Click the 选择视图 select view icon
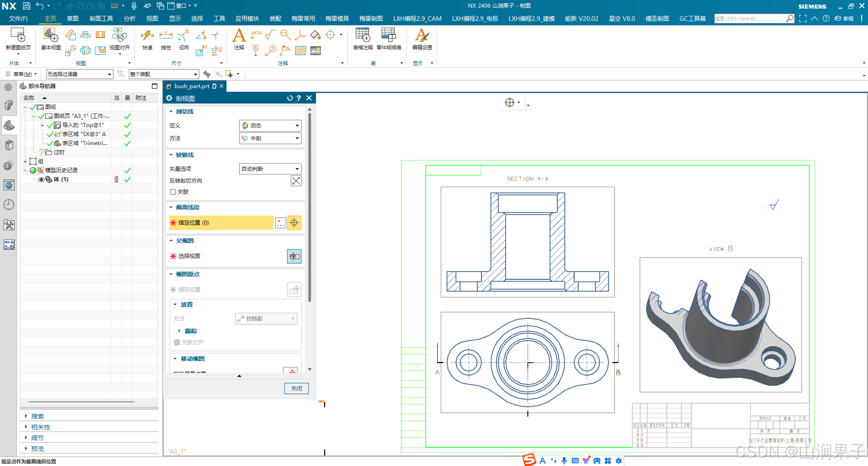Viewport: 868px width, 466px height. click(x=294, y=256)
